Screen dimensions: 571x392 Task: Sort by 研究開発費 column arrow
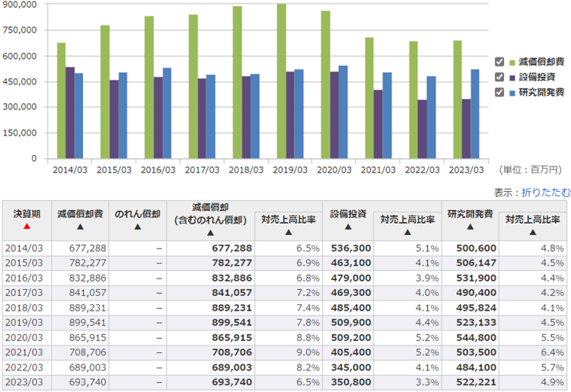[470, 227]
